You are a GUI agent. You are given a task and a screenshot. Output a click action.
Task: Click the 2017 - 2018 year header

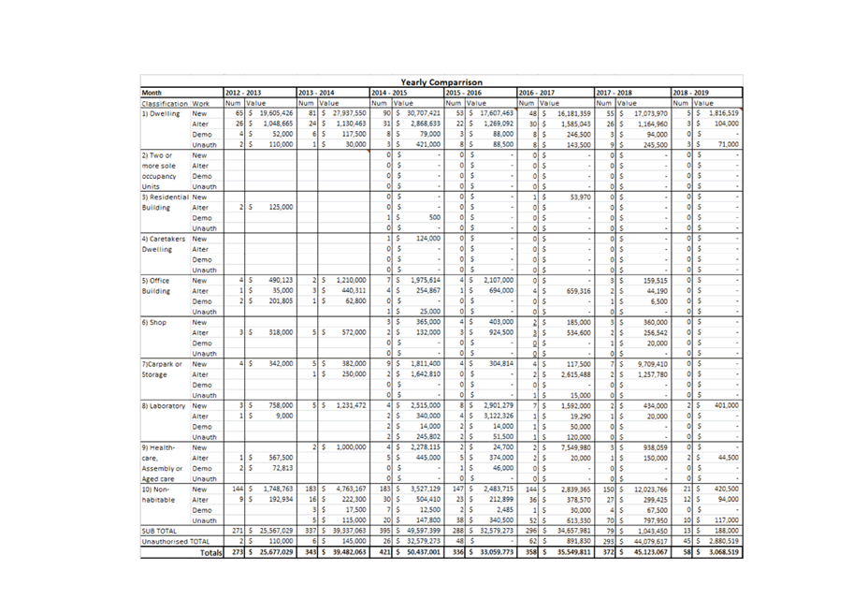(x=614, y=93)
